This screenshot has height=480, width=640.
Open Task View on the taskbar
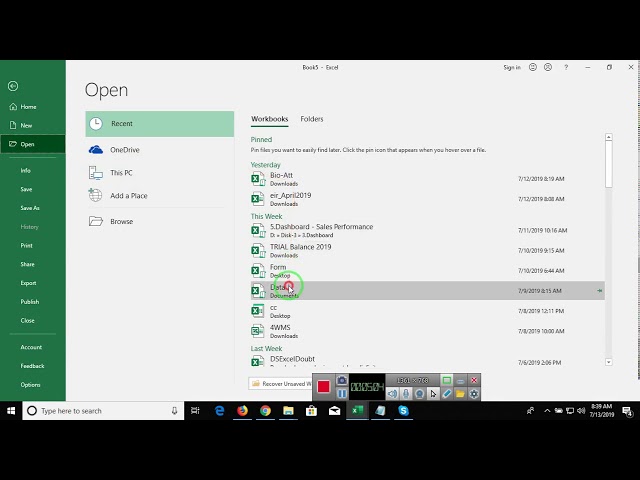(x=195, y=411)
